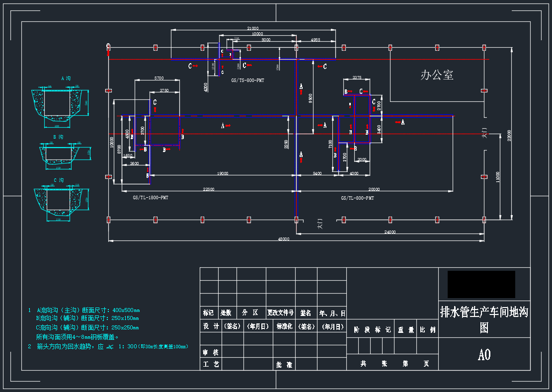Select the A沟 cross-section detail drawing
The width and height of the screenshot is (552, 392).
60,103
